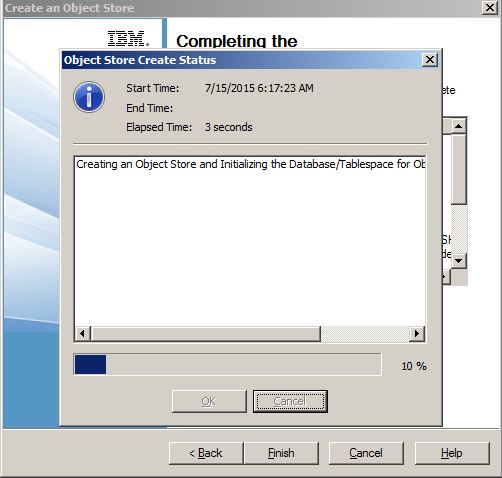The height and width of the screenshot is (478, 502).
Task: Click the 10% progress bar
Action: (227, 364)
